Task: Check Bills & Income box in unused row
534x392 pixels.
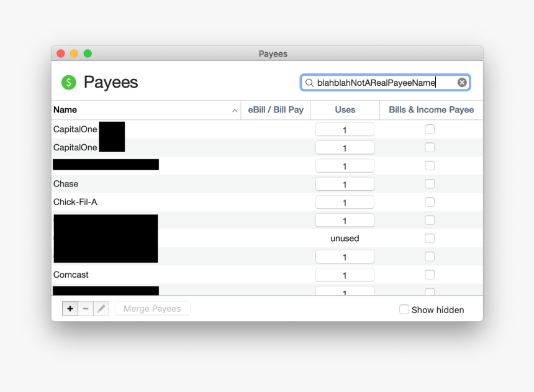Action: pyautogui.click(x=430, y=239)
